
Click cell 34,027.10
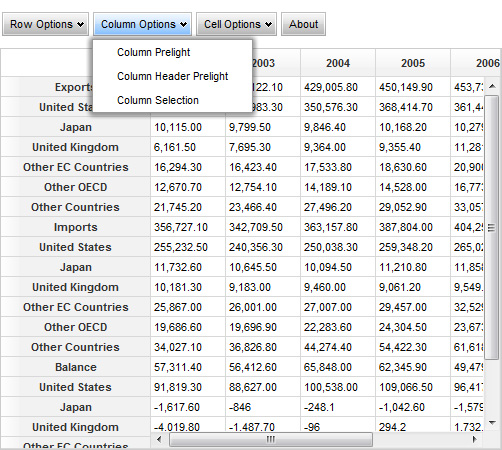click(188, 347)
